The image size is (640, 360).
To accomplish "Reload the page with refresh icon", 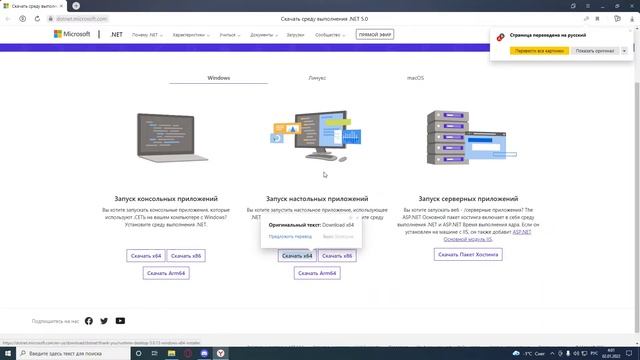I will pyautogui.click(x=37, y=19).
